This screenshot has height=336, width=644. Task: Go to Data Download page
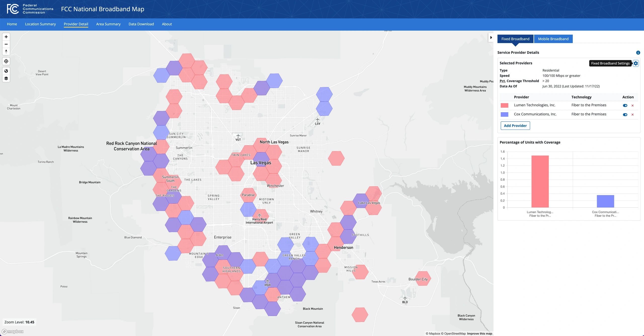pos(141,24)
